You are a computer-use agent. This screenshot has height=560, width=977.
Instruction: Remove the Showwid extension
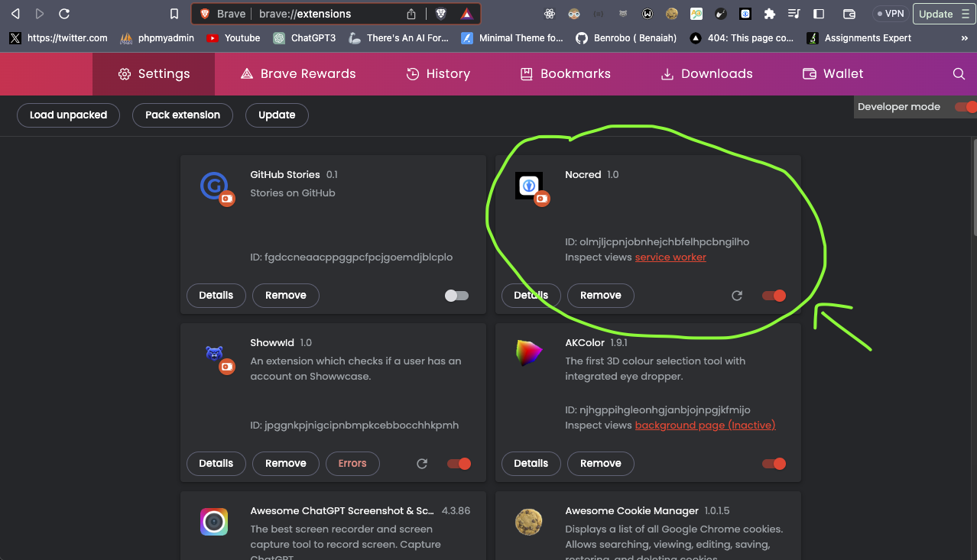(286, 464)
